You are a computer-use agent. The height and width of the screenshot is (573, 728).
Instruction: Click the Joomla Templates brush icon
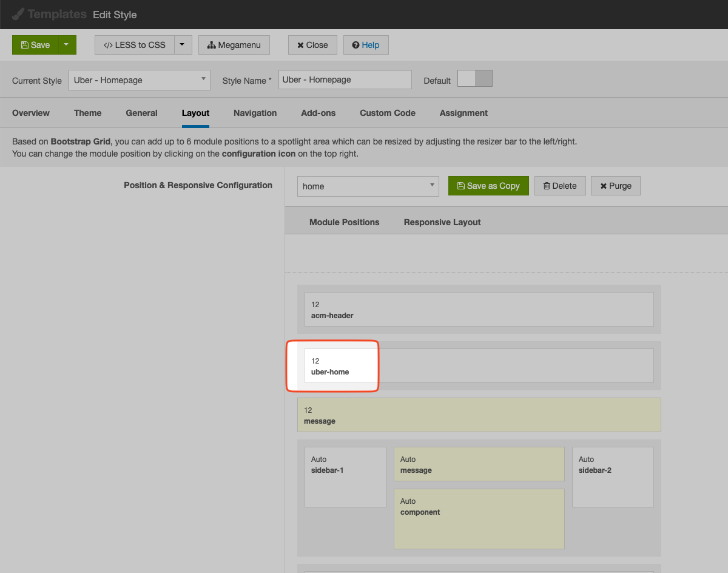pos(18,15)
